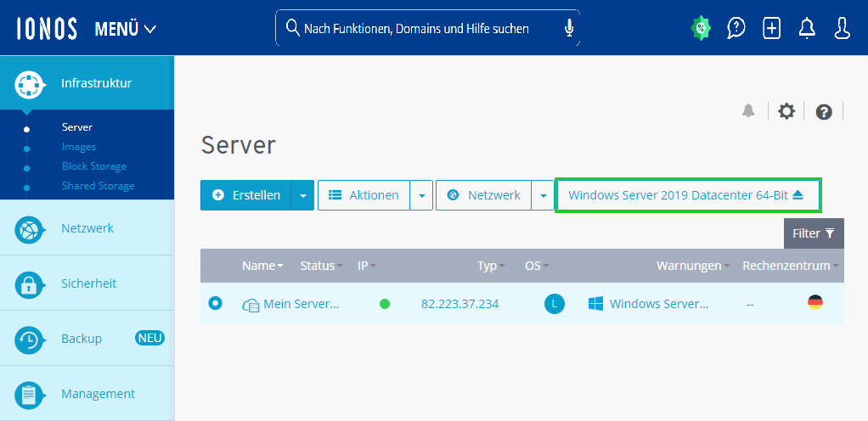The image size is (868, 421).
Task: Expand the Aktionen dropdown arrow
Action: pyautogui.click(x=422, y=195)
